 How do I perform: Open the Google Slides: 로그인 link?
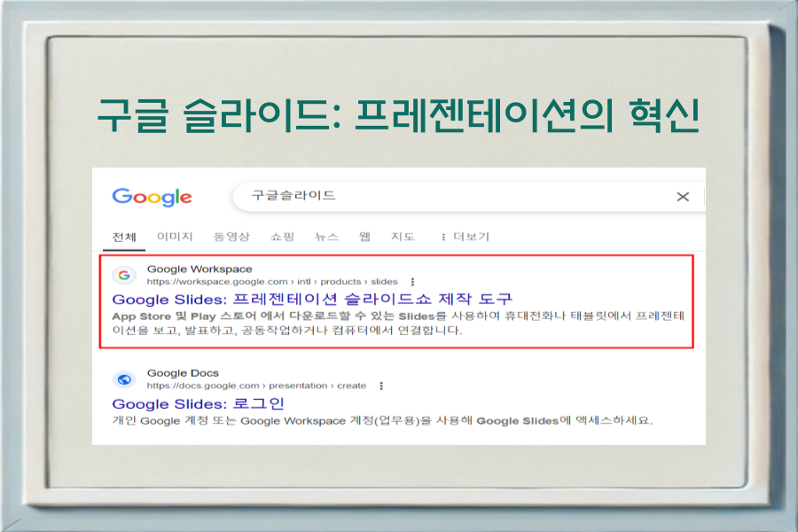click(198, 403)
